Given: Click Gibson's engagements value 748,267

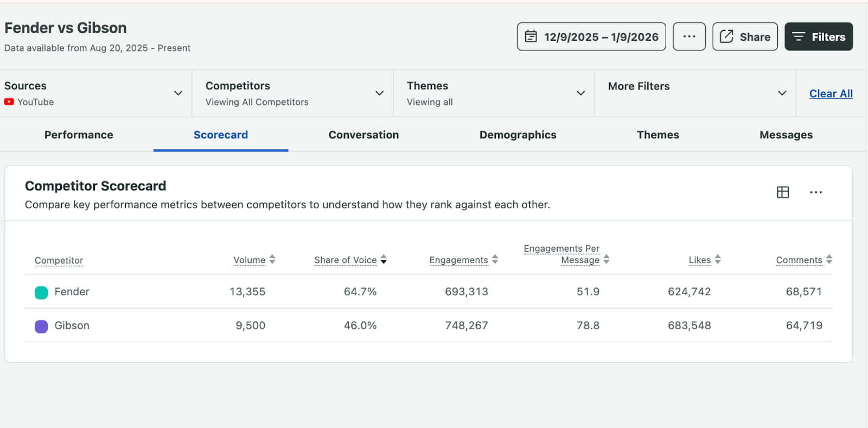Looking at the screenshot, I should 467,325.
